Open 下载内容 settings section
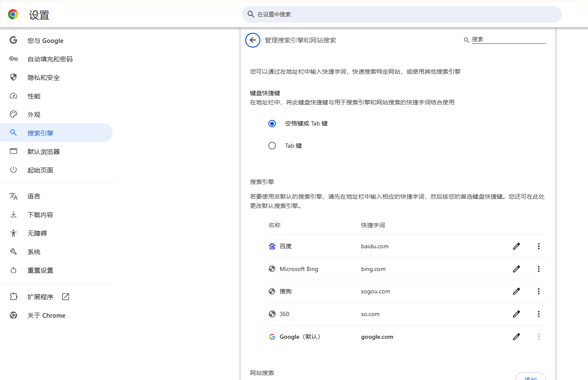Image resolution: width=588 pixels, height=380 pixels. pyautogui.click(x=56, y=215)
